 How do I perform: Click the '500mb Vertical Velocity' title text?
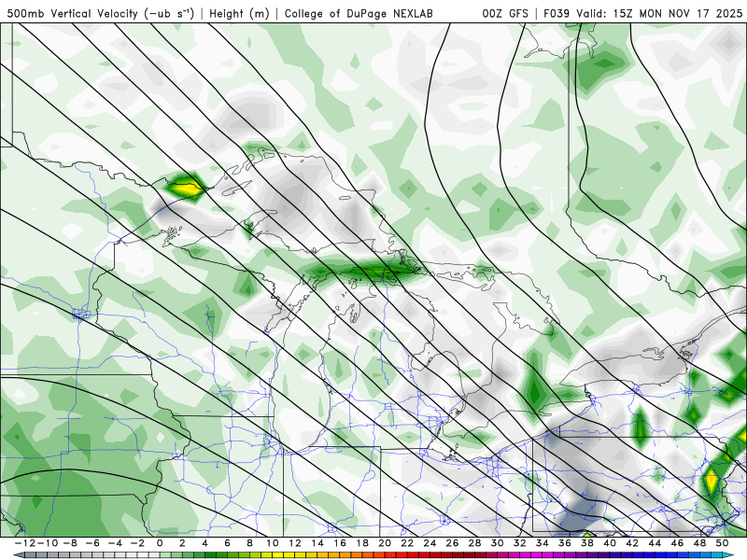pyautogui.click(x=73, y=13)
